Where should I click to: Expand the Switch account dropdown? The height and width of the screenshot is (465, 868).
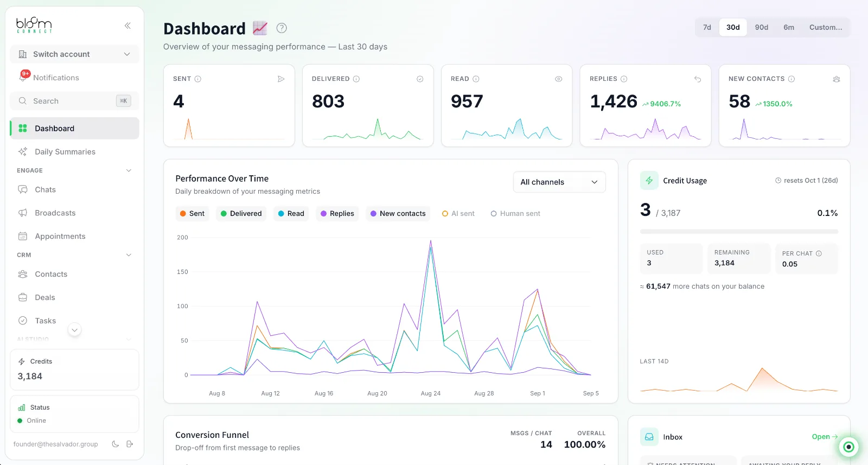point(74,54)
